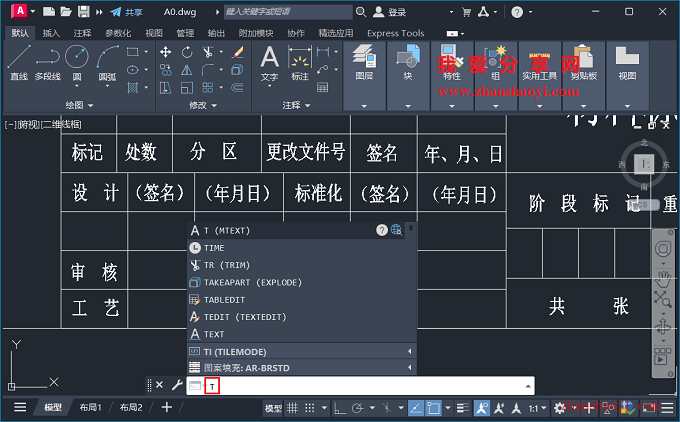Select the Offset tool
The width and height of the screenshot is (680, 422).
(x=237, y=88)
